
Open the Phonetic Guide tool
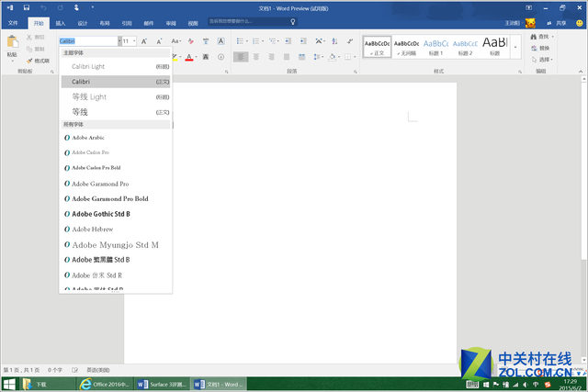pyautogui.click(x=206, y=41)
